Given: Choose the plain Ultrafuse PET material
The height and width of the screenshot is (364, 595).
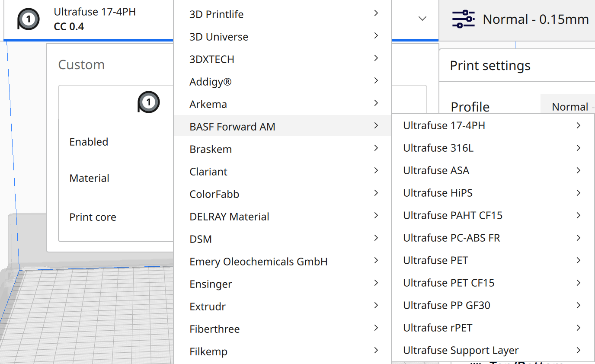Looking at the screenshot, I should 493,260.
